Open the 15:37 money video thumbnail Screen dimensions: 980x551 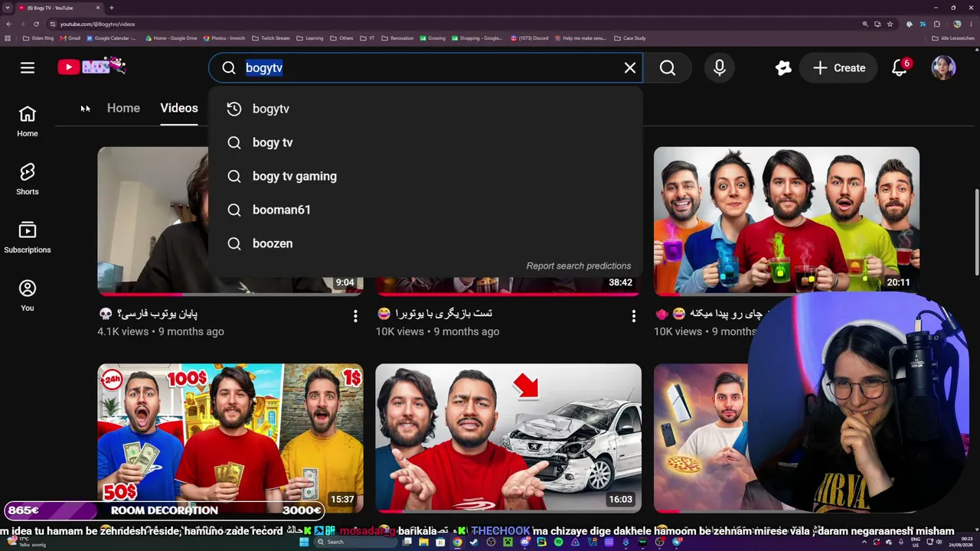pos(230,438)
